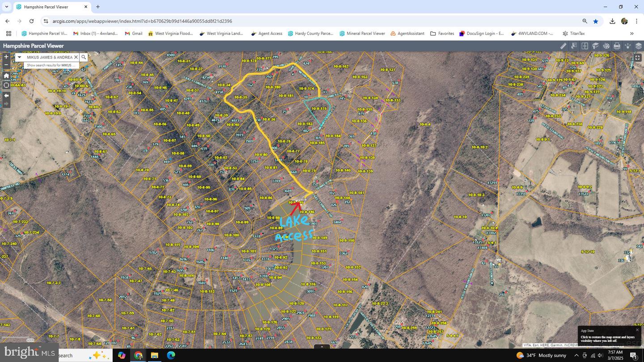
Task: Open the 4WVLAND.COM bookmark
Action: [x=533, y=34]
